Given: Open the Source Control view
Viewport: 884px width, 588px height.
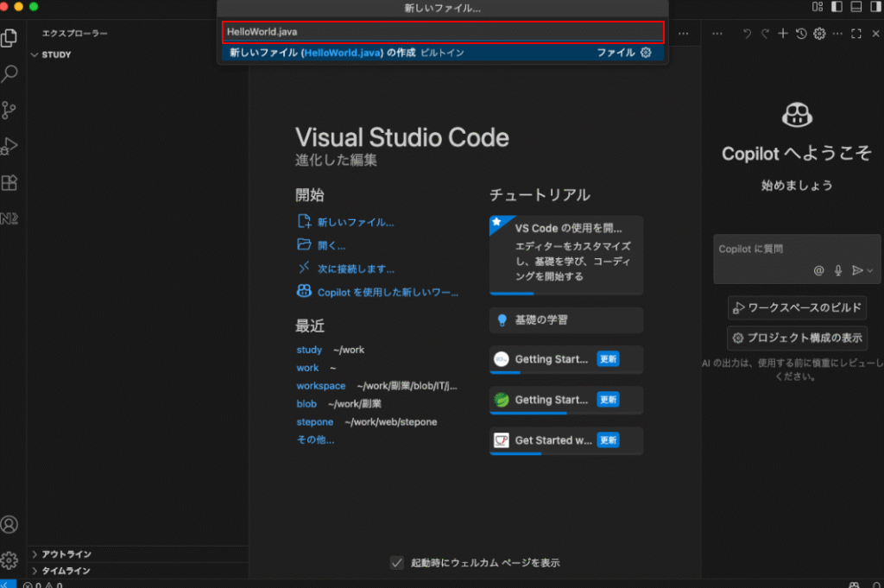Looking at the screenshot, I should coord(9,110).
